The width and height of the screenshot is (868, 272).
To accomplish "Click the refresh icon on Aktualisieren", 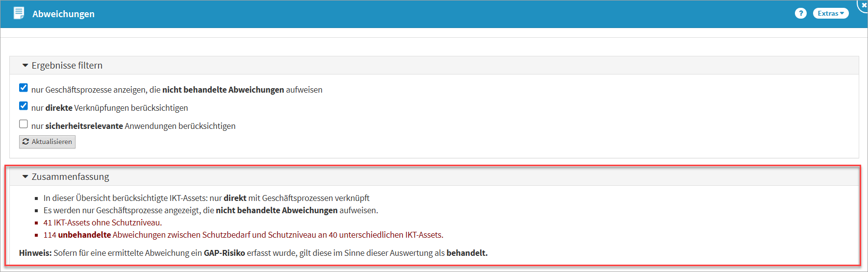I will 26,142.
